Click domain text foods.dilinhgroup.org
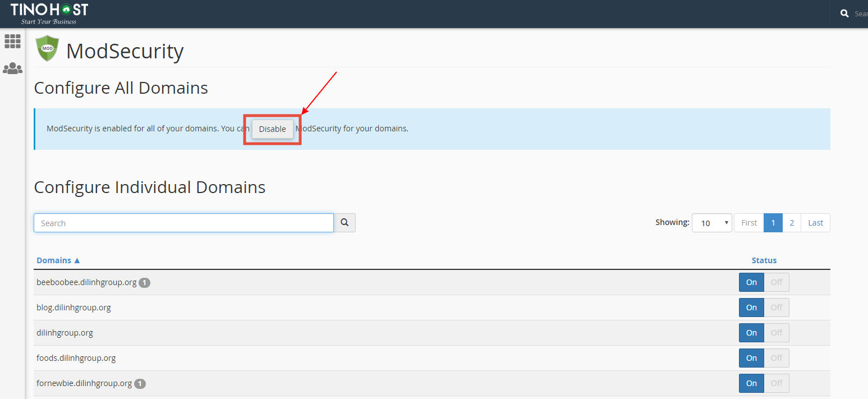Screen dimensions: 868x399 [x=76, y=358]
